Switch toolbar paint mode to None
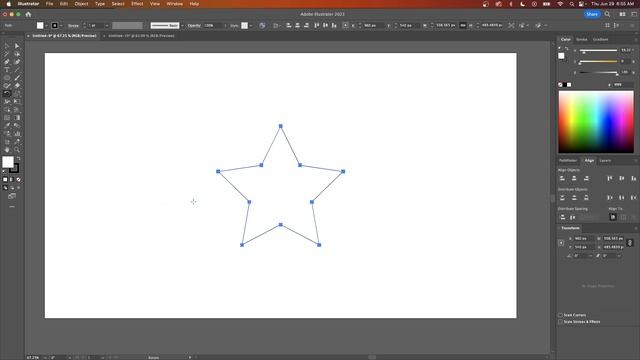Image resolution: width=640 pixels, height=360 pixels. click(x=18, y=180)
